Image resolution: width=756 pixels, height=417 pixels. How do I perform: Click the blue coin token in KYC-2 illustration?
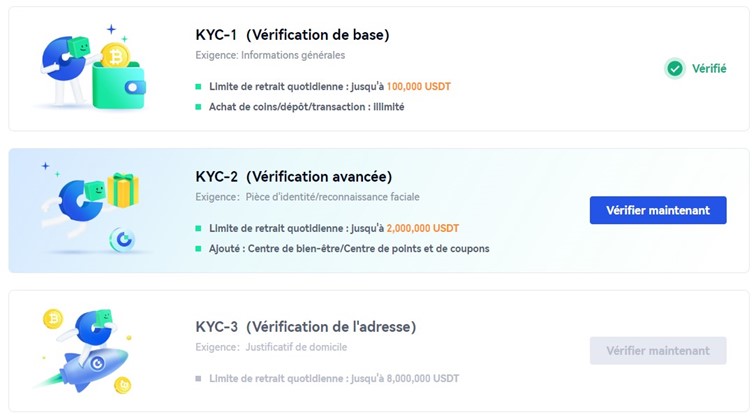coord(123,240)
